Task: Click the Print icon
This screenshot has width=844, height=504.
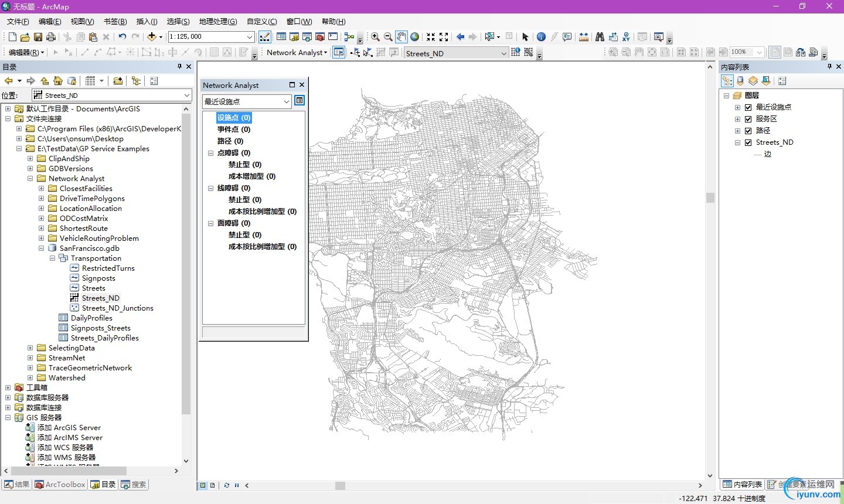Action: pyautogui.click(x=51, y=37)
